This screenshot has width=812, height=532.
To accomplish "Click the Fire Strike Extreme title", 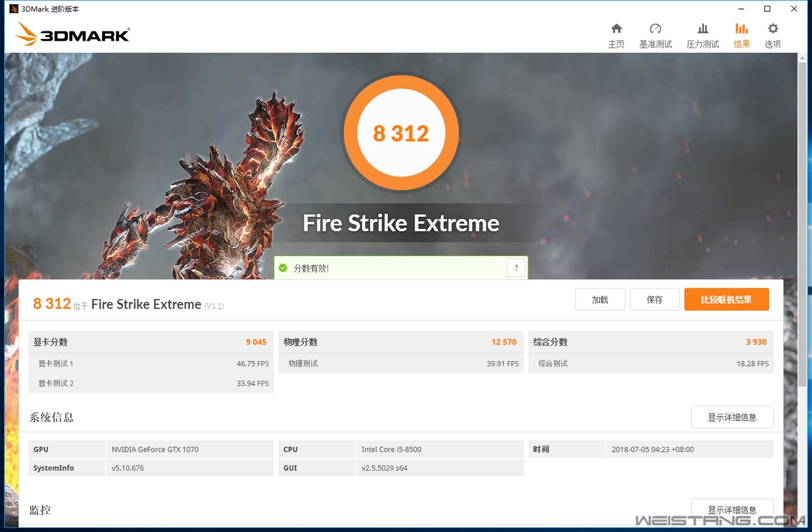I will 401,223.
